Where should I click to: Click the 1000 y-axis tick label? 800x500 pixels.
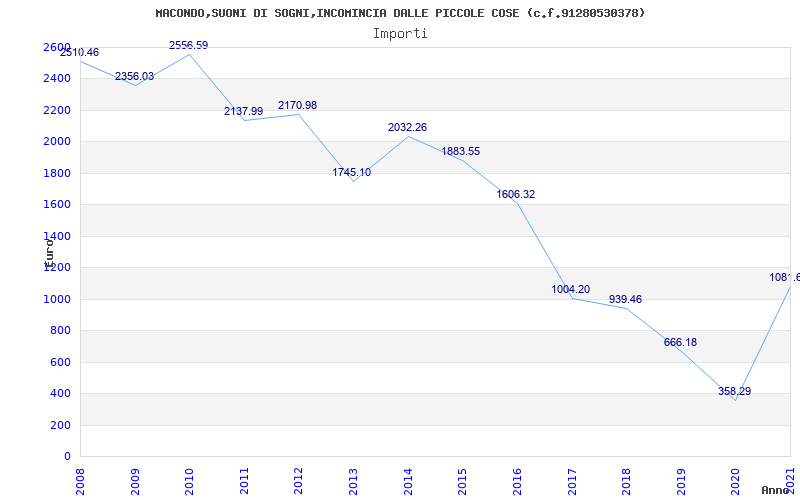tap(57, 299)
